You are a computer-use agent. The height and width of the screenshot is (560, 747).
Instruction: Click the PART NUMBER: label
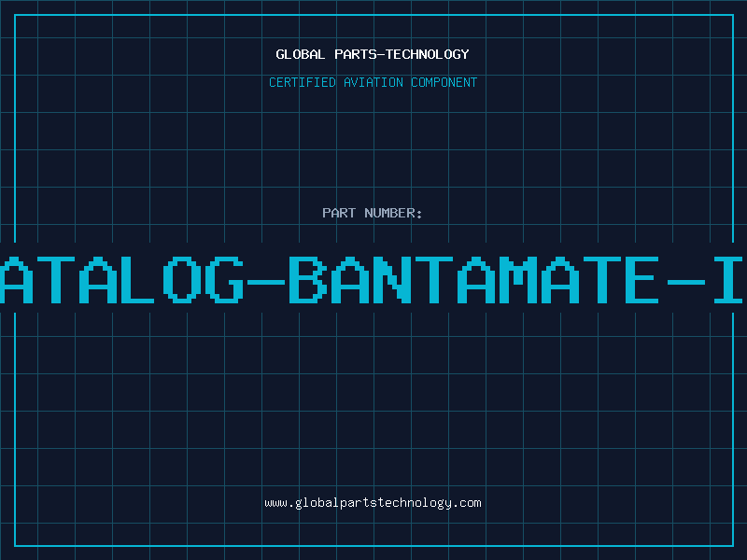(373, 213)
